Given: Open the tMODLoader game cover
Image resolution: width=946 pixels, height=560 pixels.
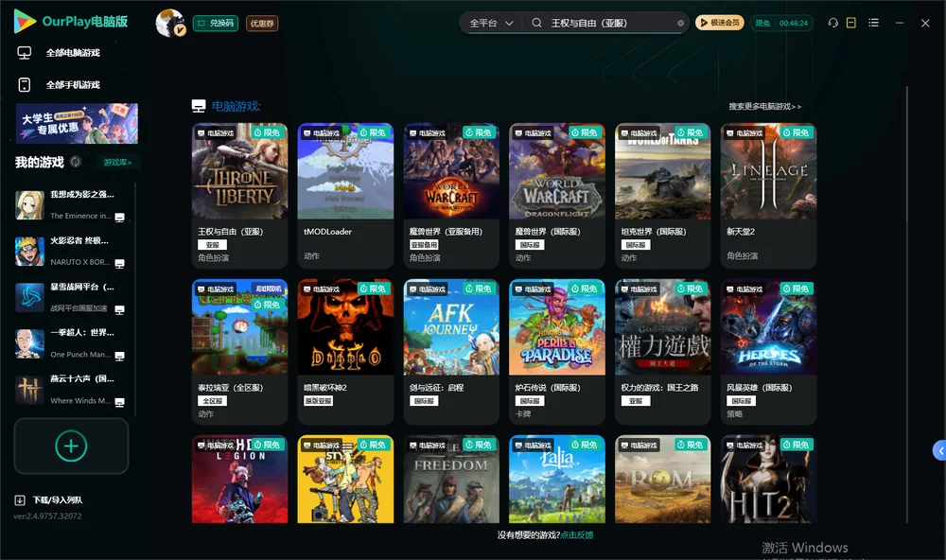Looking at the screenshot, I should pyautogui.click(x=345, y=171).
